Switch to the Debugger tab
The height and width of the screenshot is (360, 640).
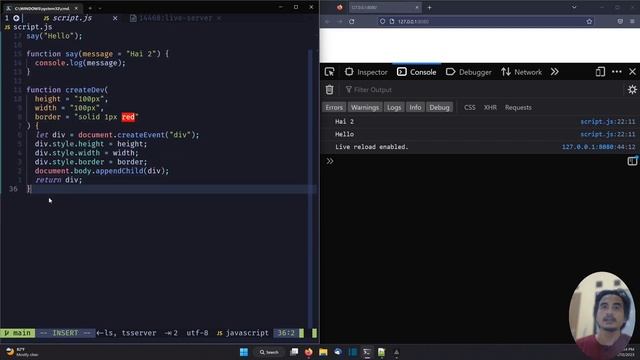point(469,72)
